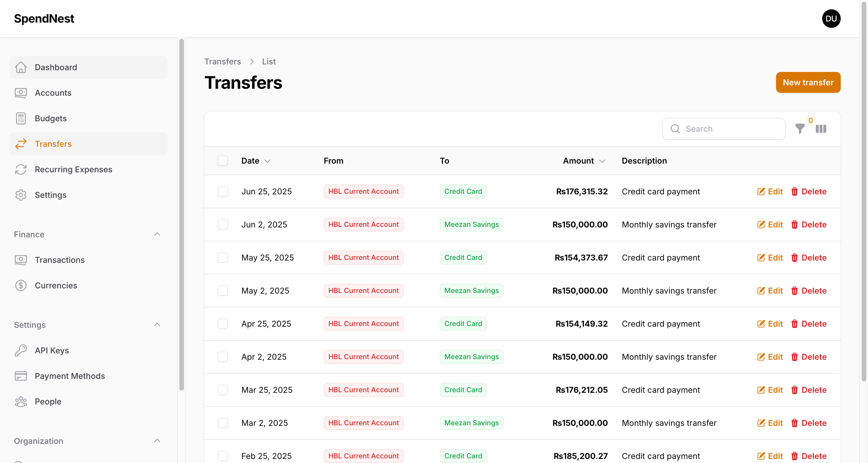This screenshot has height=463, width=868.
Task: Select the Apr 2, 2025 row checkbox
Action: coord(223,357)
